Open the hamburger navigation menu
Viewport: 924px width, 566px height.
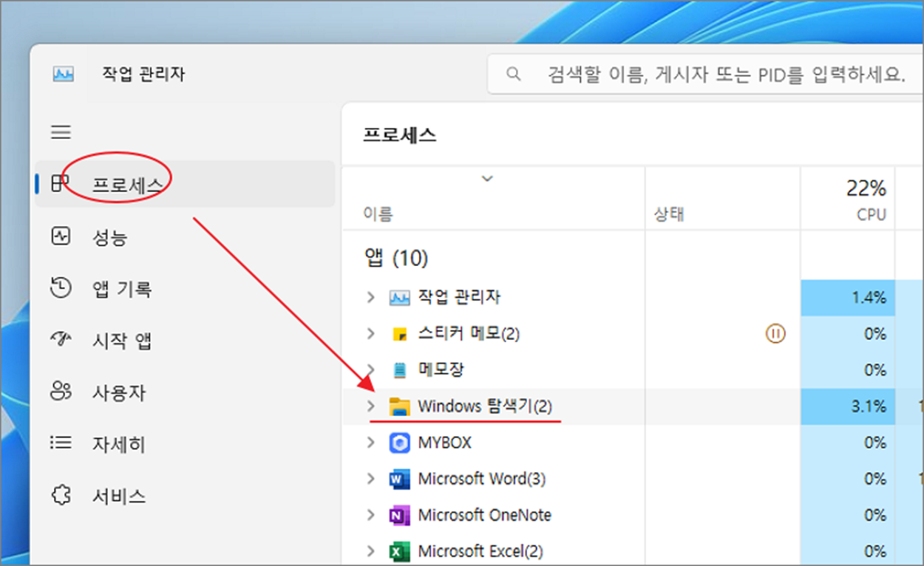pos(61,132)
